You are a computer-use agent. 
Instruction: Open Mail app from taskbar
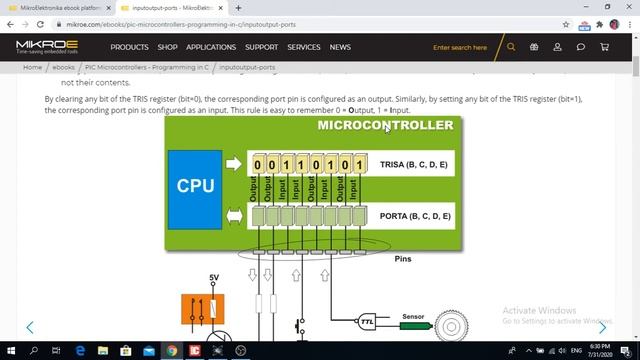click(x=149, y=351)
